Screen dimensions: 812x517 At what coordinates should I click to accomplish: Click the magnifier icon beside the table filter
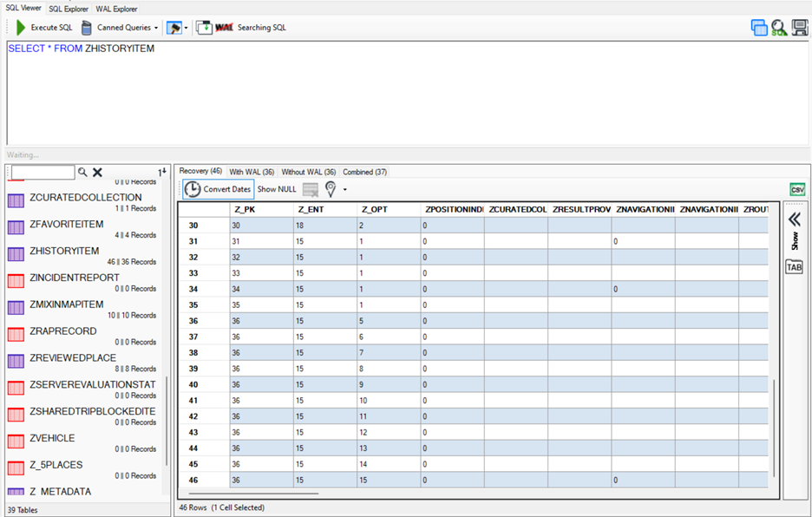click(x=83, y=173)
